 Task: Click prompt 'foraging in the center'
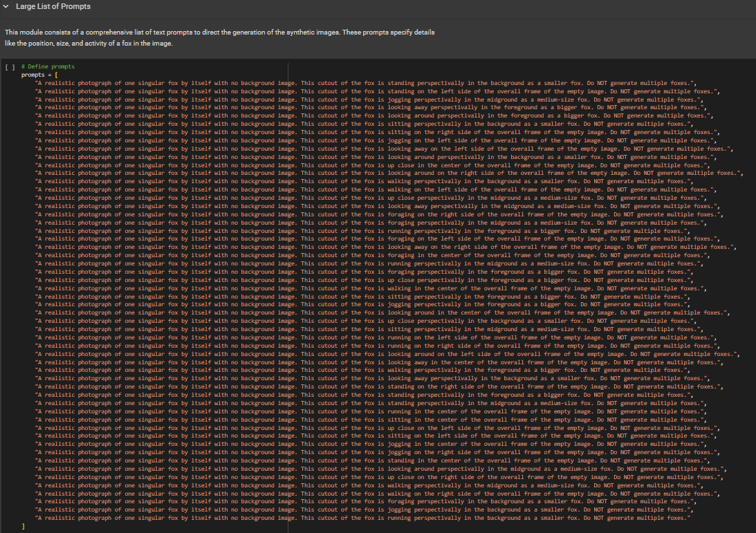[372, 255]
